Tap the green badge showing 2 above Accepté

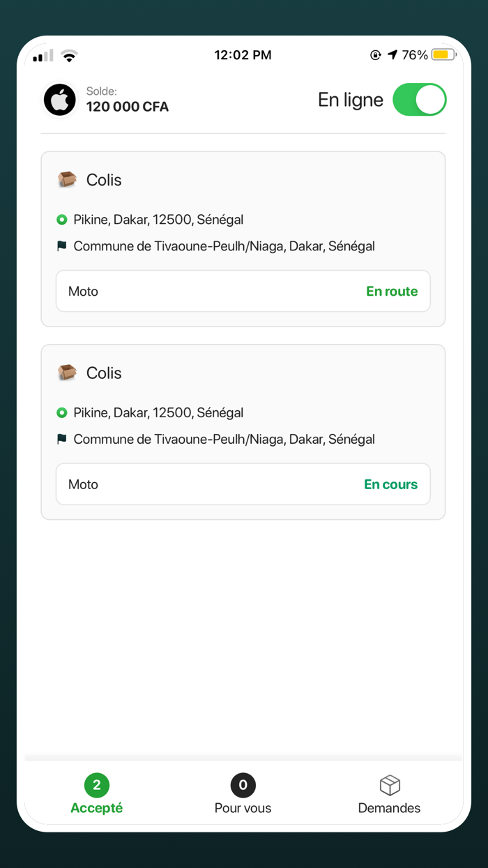(96, 785)
